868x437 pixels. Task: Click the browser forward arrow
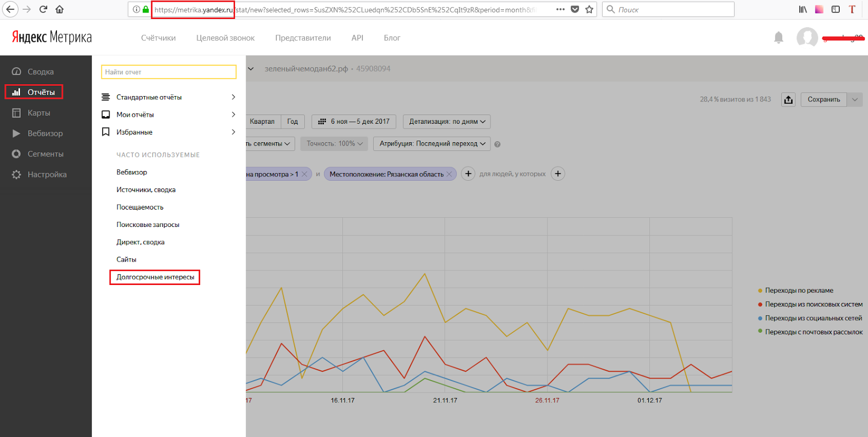tap(27, 9)
